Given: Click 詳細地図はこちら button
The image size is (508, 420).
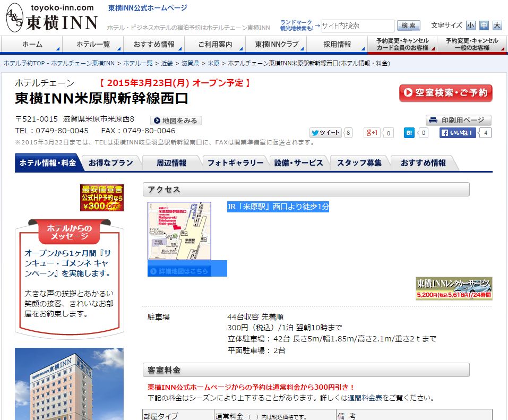Looking at the screenshot, I should (179, 271).
